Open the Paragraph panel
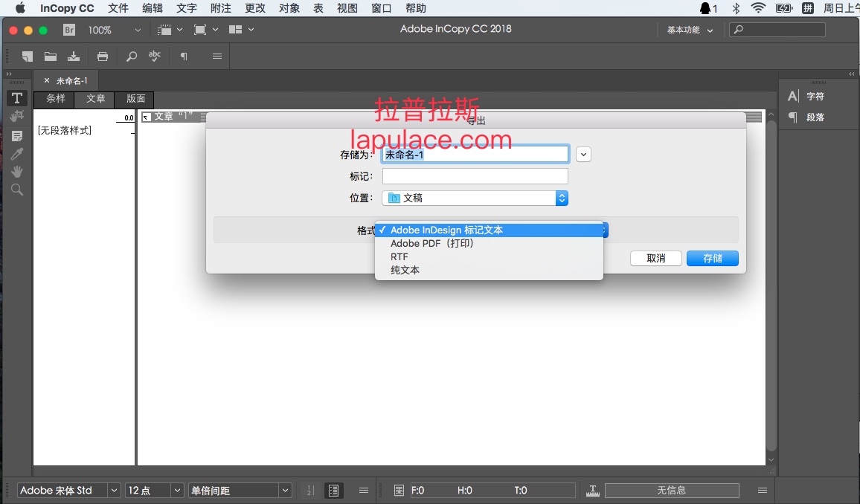Screen dimensions: 860x504 point(806,117)
